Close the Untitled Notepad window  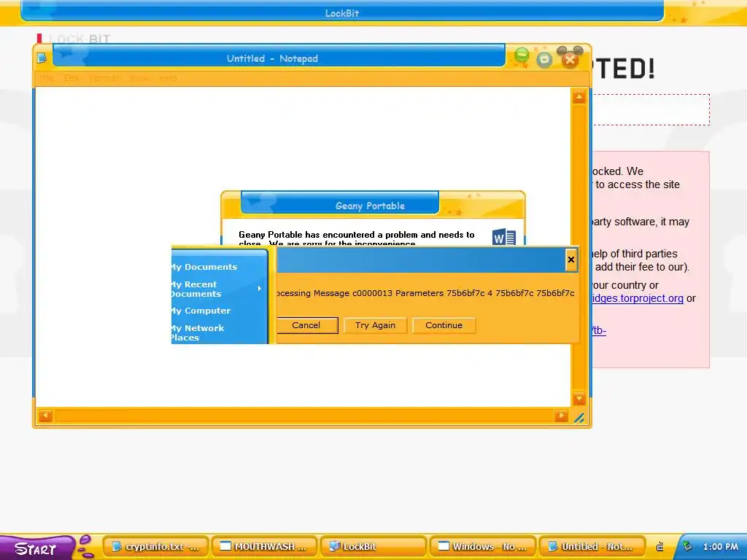tap(570, 58)
